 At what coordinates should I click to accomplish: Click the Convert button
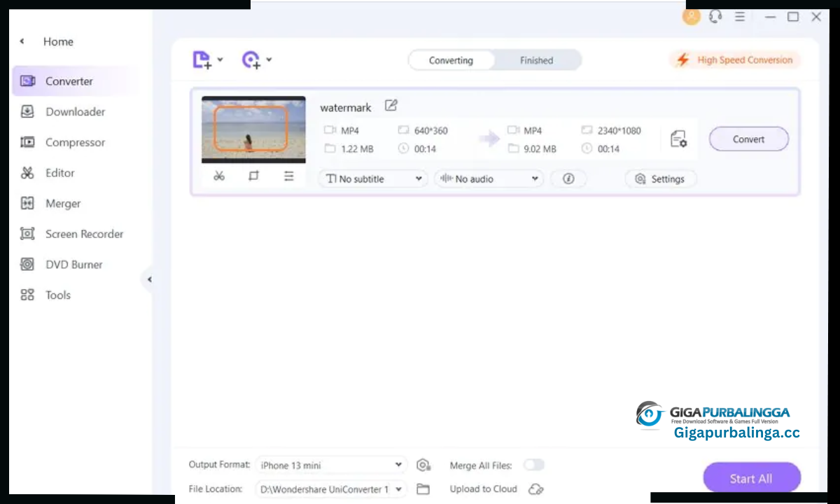coord(749,139)
